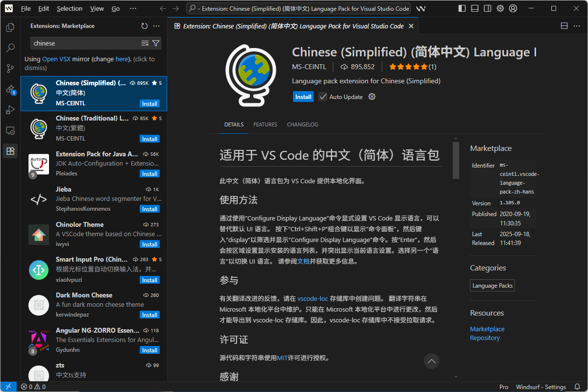Toggle the Auto Update checkbox
The height and width of the screenshot is (392, 588).
323,97
